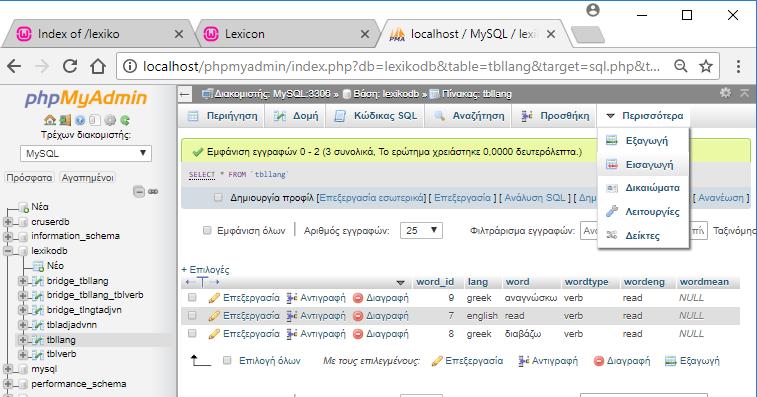Image resolution: width=757 pixels, height=397 pixels.
Task: Check the row checkbox for word_id 8
Action: [192, 333]
